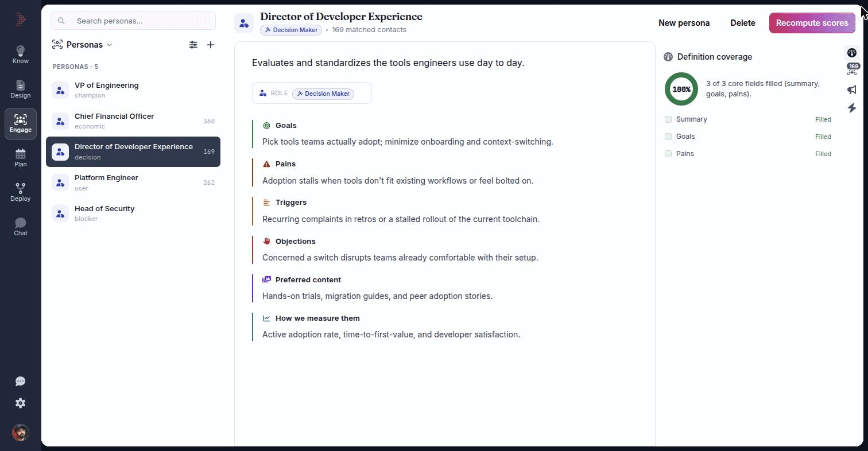Click the Goals section heading
The image size is (868, 451).
point(286,126)
